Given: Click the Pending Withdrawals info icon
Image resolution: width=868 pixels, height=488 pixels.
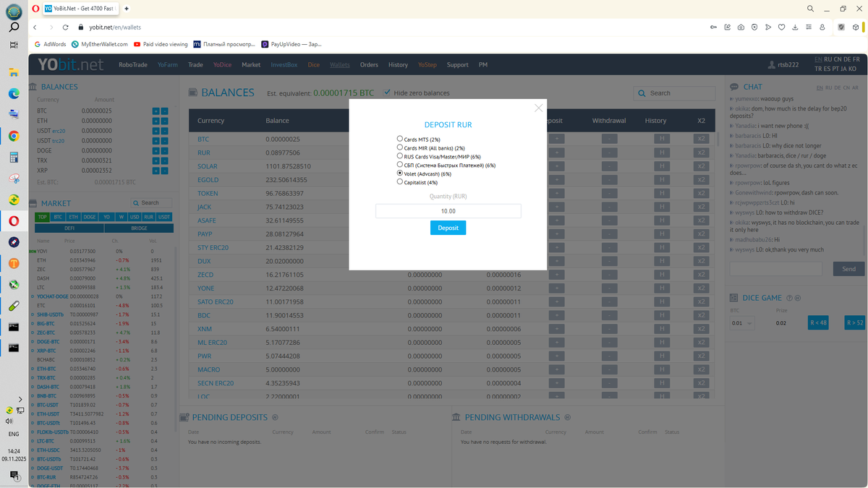Looking at the screenshot, I should point(567,417).
